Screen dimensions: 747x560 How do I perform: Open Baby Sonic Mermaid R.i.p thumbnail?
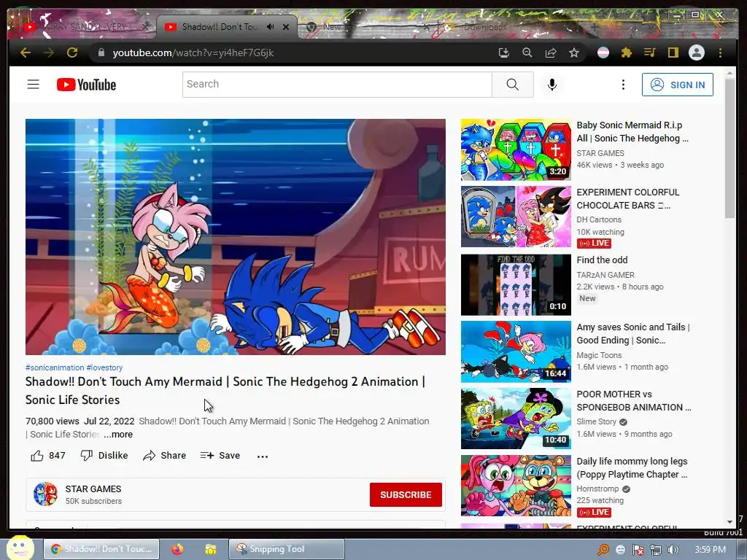coord(516,150)
